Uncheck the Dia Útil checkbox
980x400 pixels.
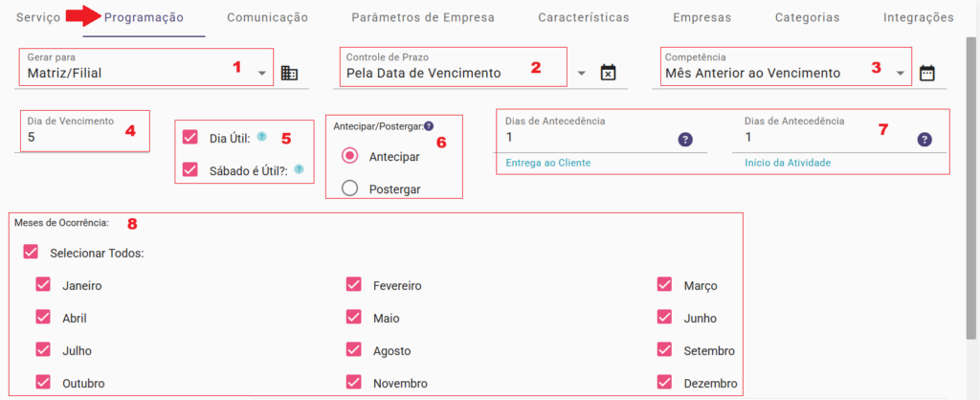(x=189, y=138)
